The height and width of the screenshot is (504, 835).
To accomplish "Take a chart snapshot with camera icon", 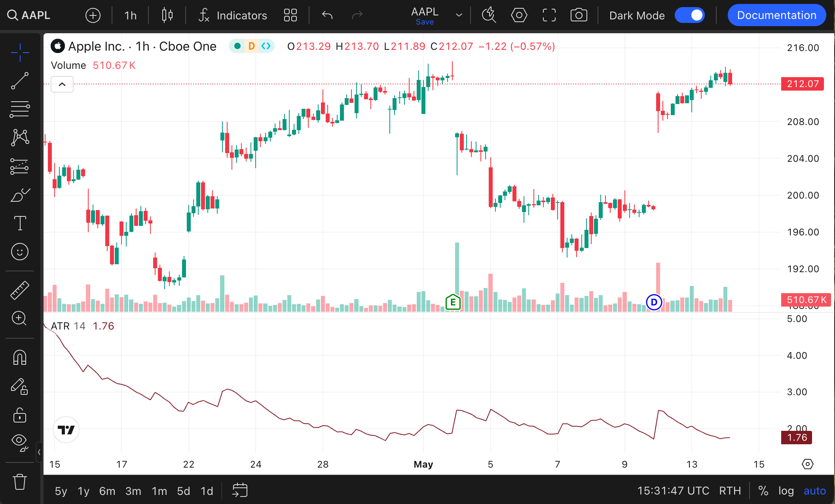I will pos(579,15).
